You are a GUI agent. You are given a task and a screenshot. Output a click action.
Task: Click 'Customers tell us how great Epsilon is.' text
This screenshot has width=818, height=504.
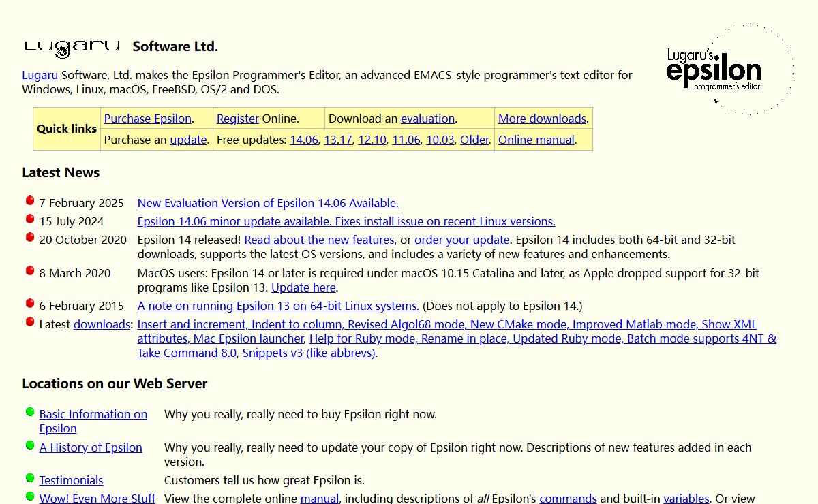pos(264,480)
